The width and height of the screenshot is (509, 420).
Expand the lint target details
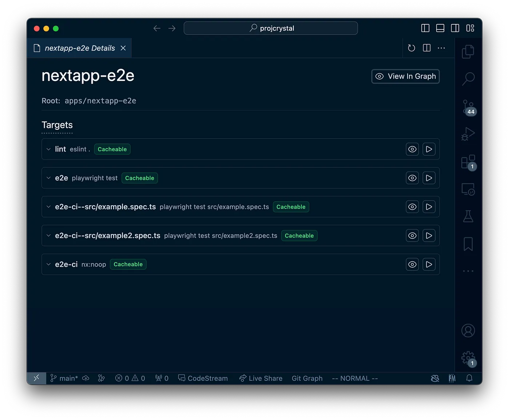coord(49,149)
